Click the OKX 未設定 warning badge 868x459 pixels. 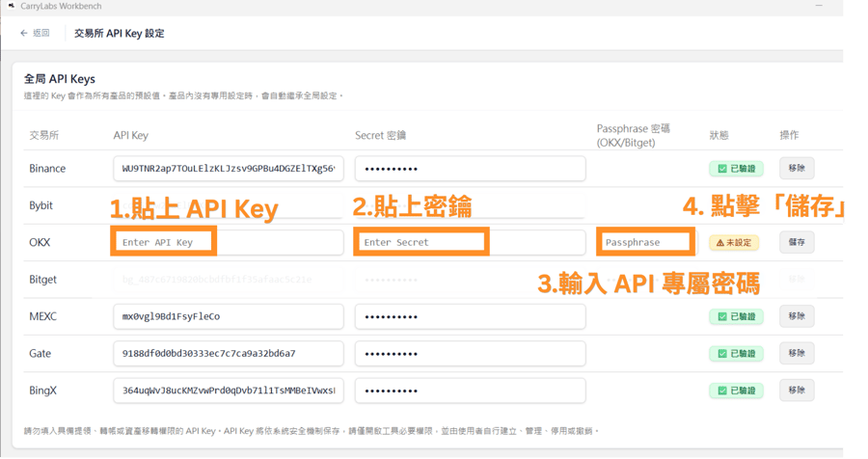click(x=734, y=242)
